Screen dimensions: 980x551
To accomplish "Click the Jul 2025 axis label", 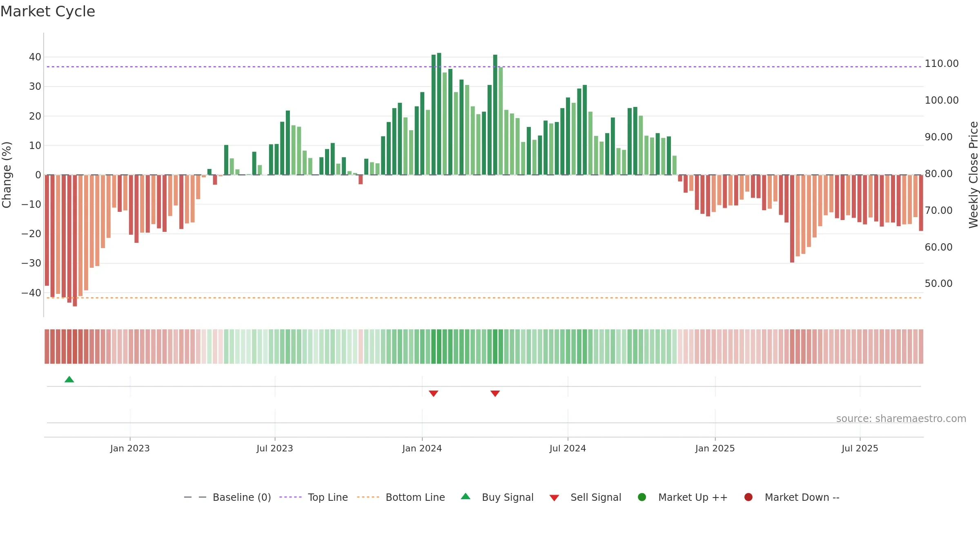I will [860, 448].
